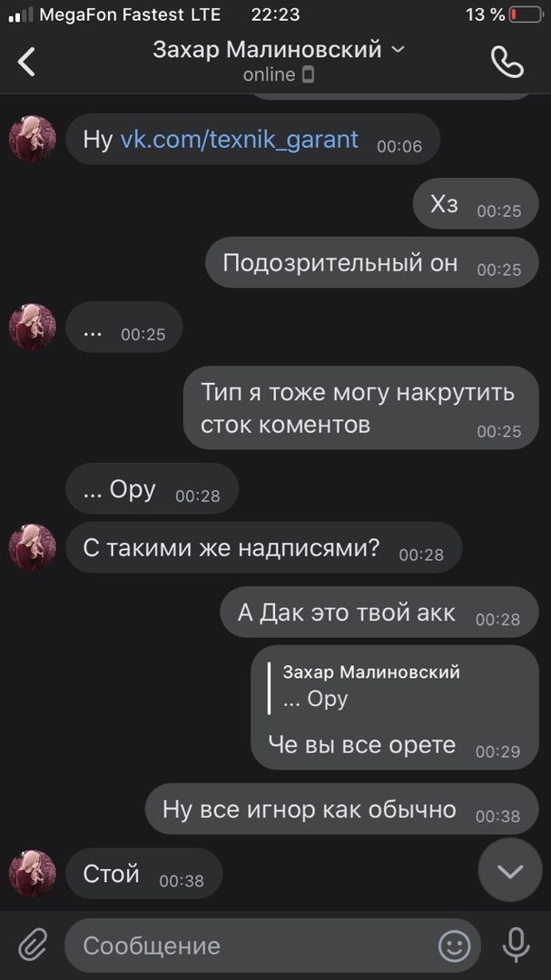This screenshot has height=980, width=551.
Task: Select the "С такими же надписями?" message
Action: 264,547
